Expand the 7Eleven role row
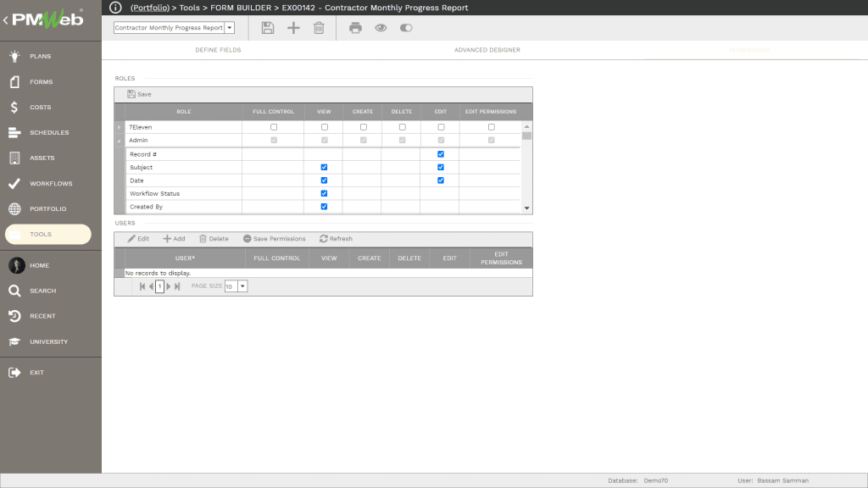The height and width of the screenshot is (488, 868). coord(119,127)
